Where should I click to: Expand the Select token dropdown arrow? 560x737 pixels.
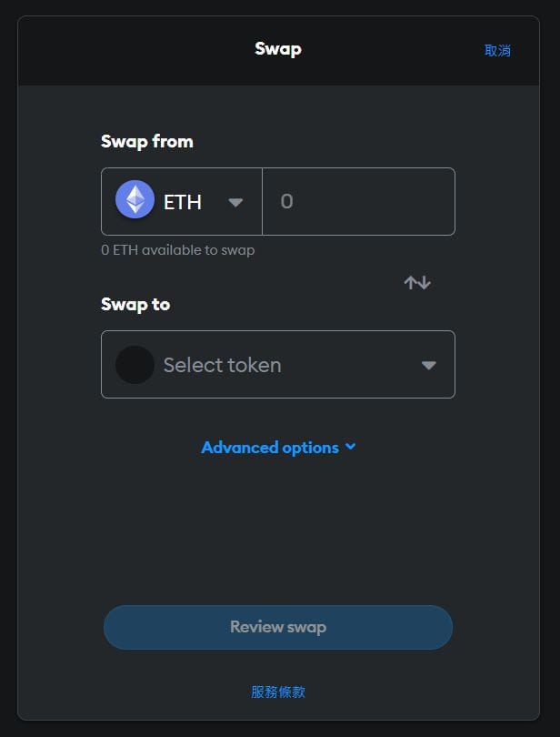click(x=428, y=365)
